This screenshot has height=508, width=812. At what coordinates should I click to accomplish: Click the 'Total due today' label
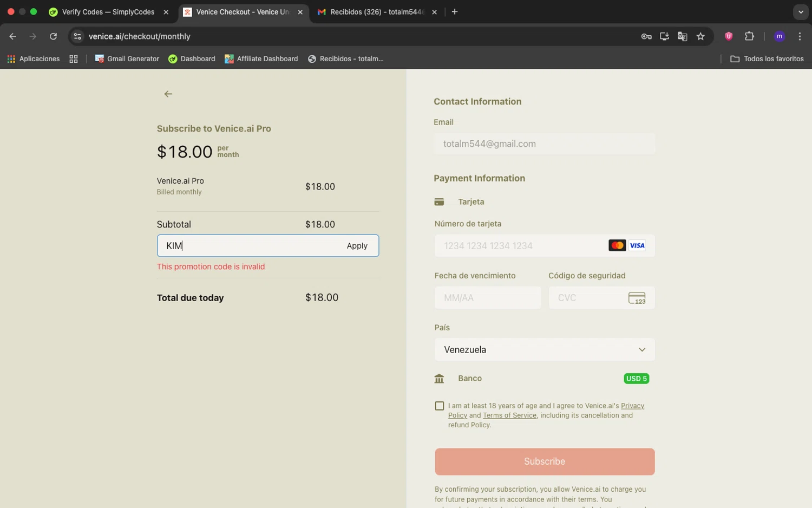coord(191,298)
